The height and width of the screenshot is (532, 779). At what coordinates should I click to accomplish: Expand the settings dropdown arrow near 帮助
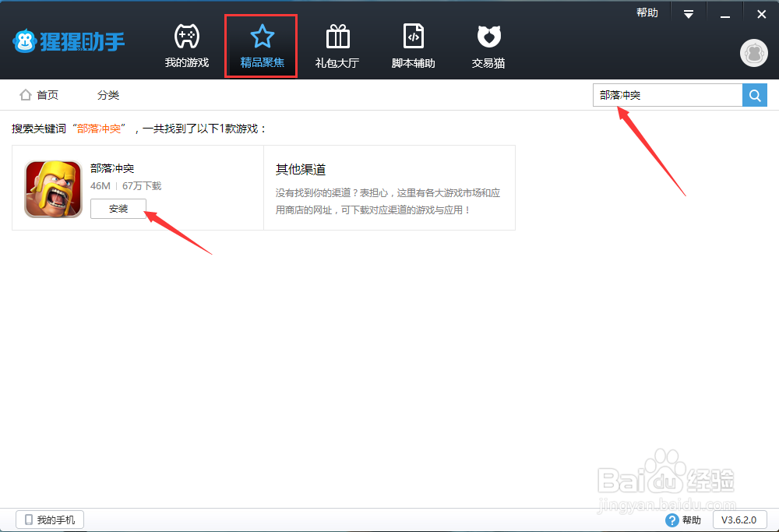coord(686,12)
